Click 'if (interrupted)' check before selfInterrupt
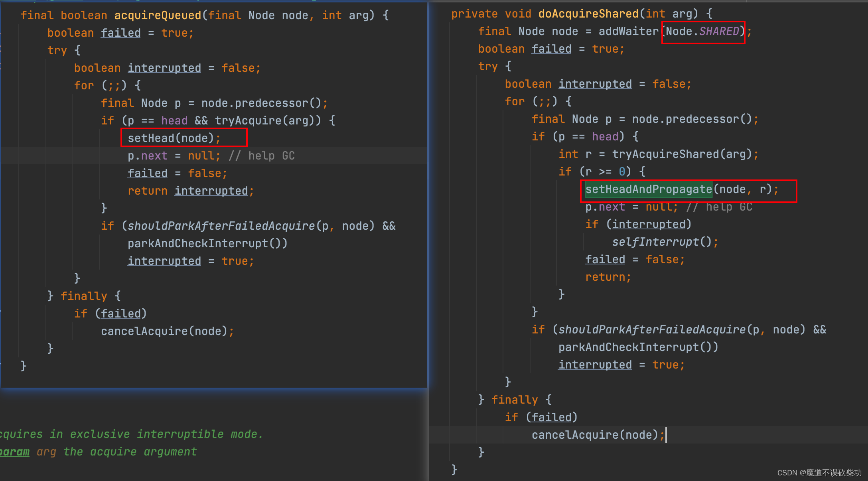 click(638, 224)
